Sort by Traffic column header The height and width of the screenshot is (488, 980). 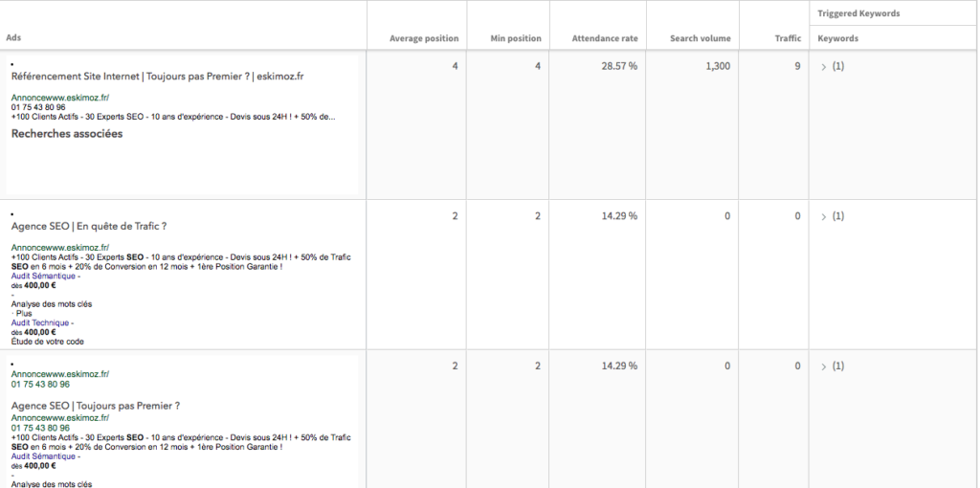tap(789, 38)
